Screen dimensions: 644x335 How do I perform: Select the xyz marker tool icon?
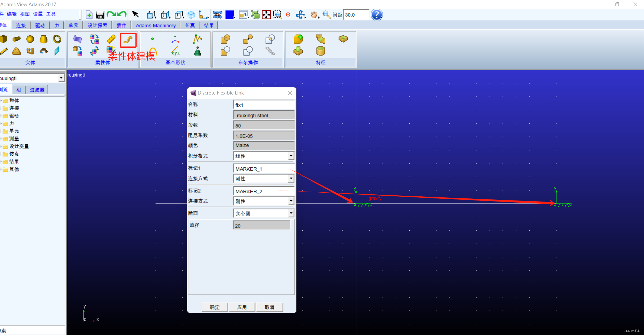pos(175,51)
